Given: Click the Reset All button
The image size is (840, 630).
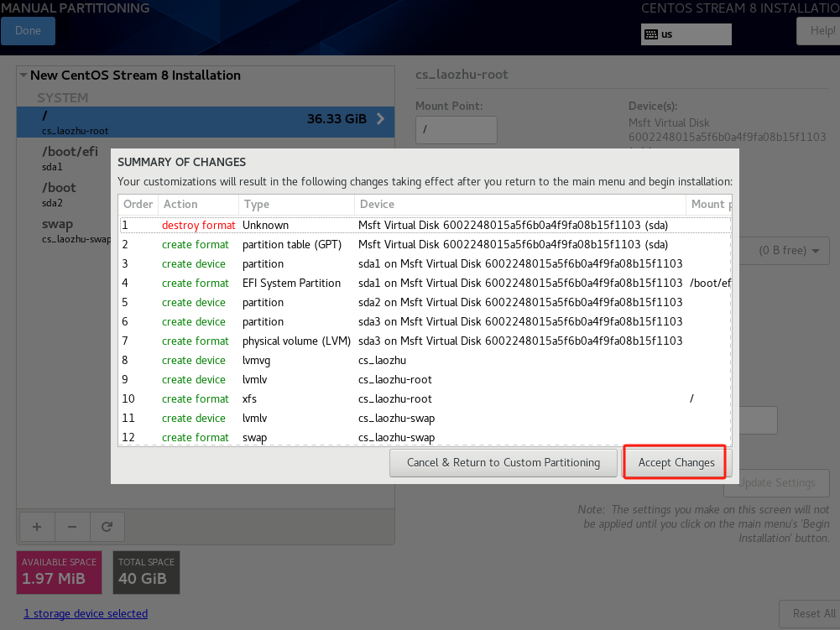Looking at the screenshot, I should (810, 614).
